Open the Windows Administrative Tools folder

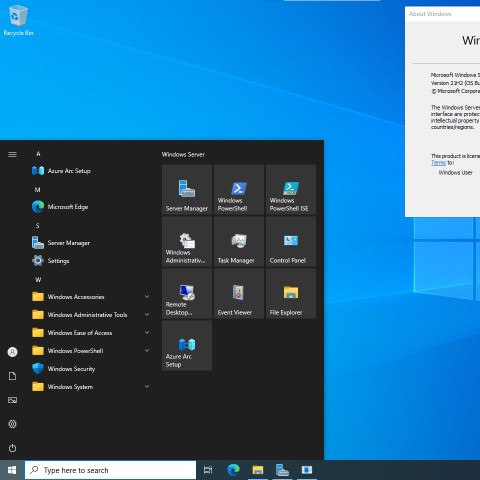coord(90,315)
